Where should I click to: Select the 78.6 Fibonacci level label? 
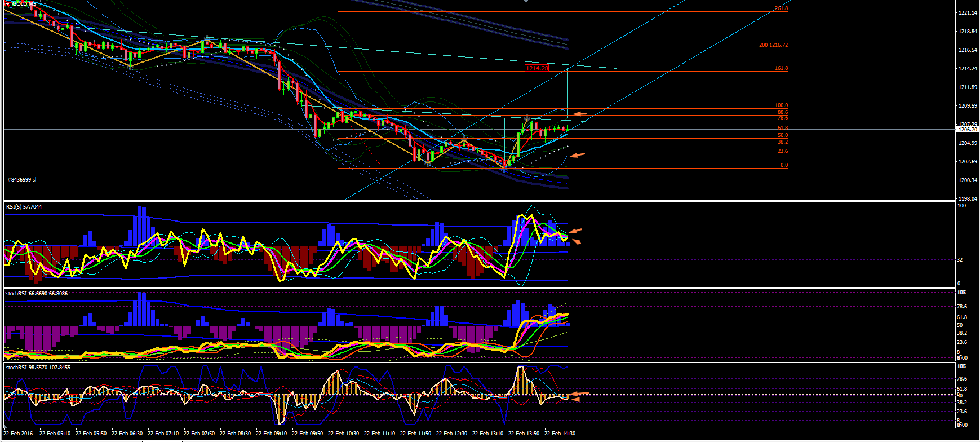click(782, 118)
